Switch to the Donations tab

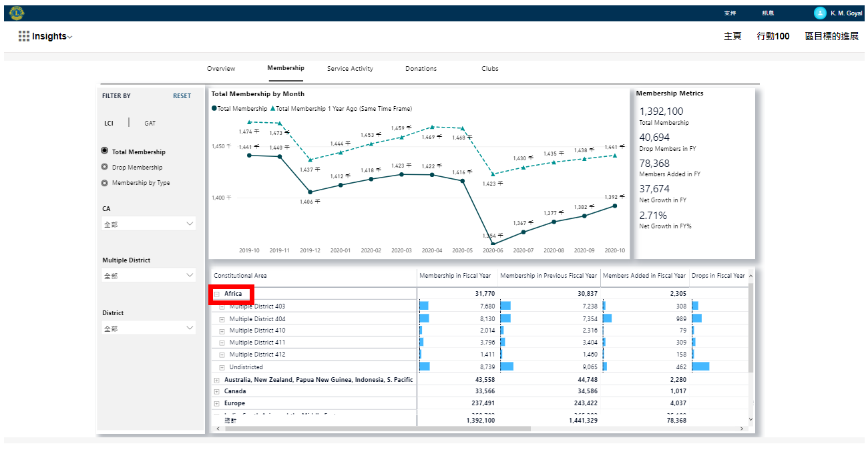(421, 69)
